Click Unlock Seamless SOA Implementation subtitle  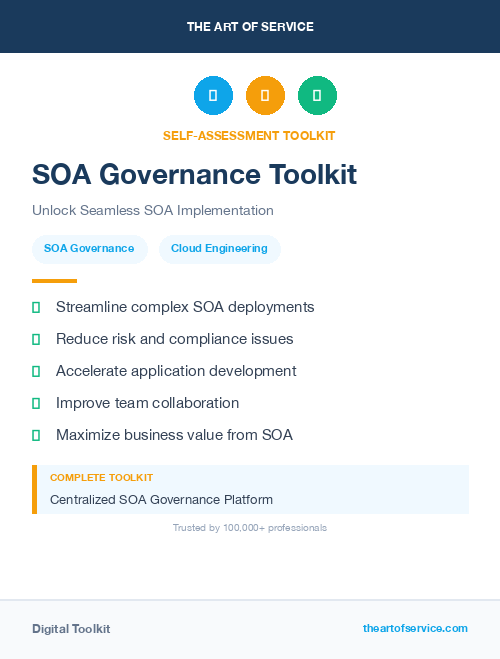tap(153, 210)
